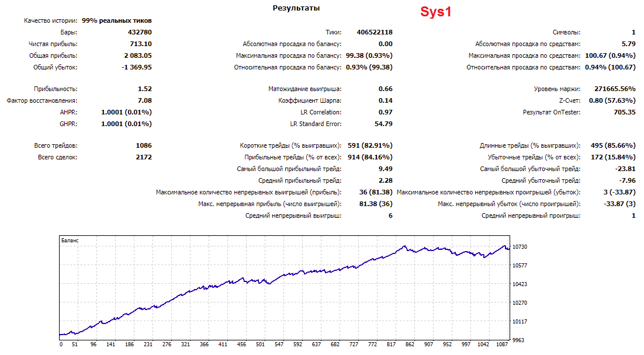Select the Уровень маржи value 271665.56%
This screenshot has width=644, height=355.
coord(615,89)
